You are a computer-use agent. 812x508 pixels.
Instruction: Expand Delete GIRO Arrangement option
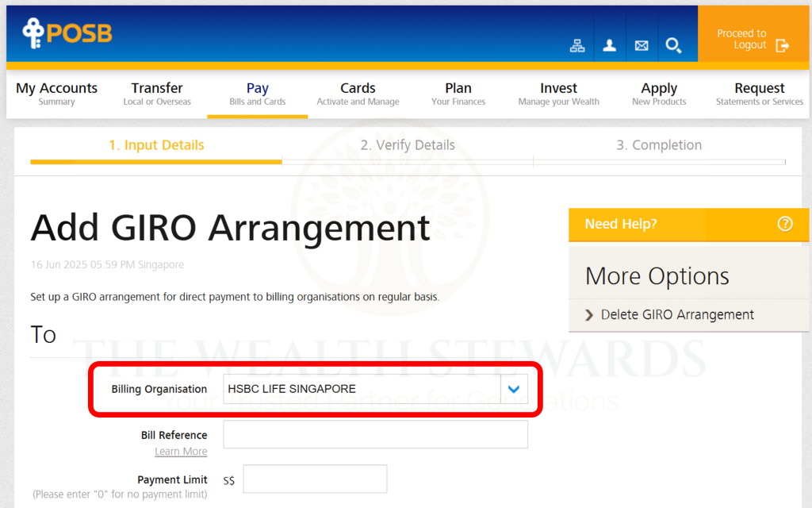(676, 315)
